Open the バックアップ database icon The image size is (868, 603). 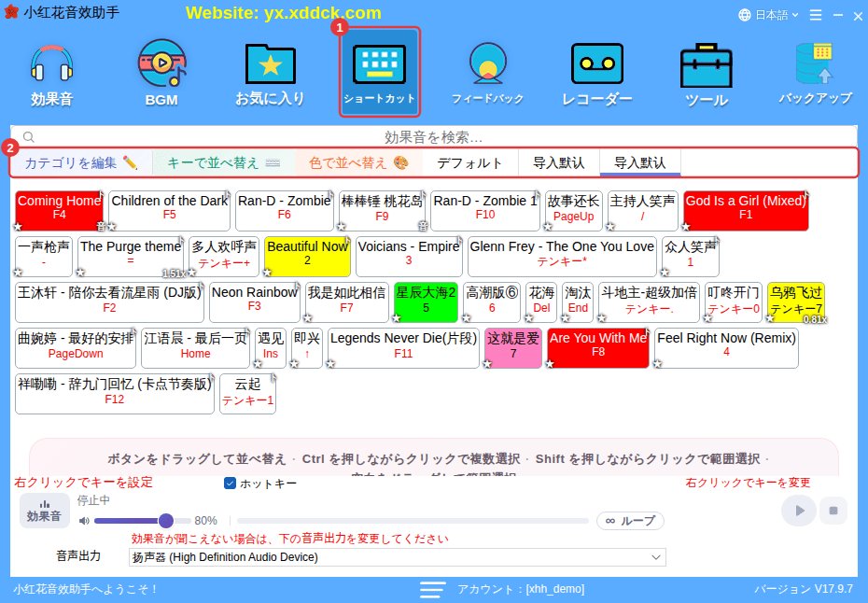coord(816,75)
